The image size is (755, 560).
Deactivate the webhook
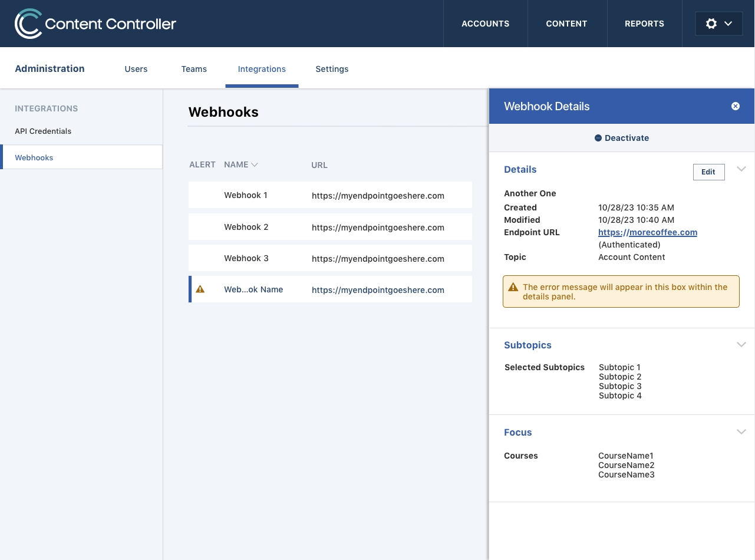[x=622, y=138]
